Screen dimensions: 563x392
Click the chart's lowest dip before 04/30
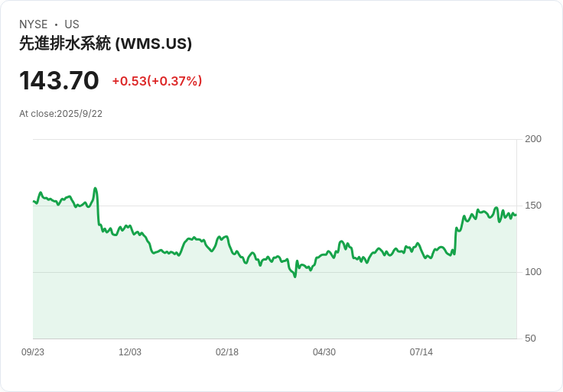[x=295, y=277]
